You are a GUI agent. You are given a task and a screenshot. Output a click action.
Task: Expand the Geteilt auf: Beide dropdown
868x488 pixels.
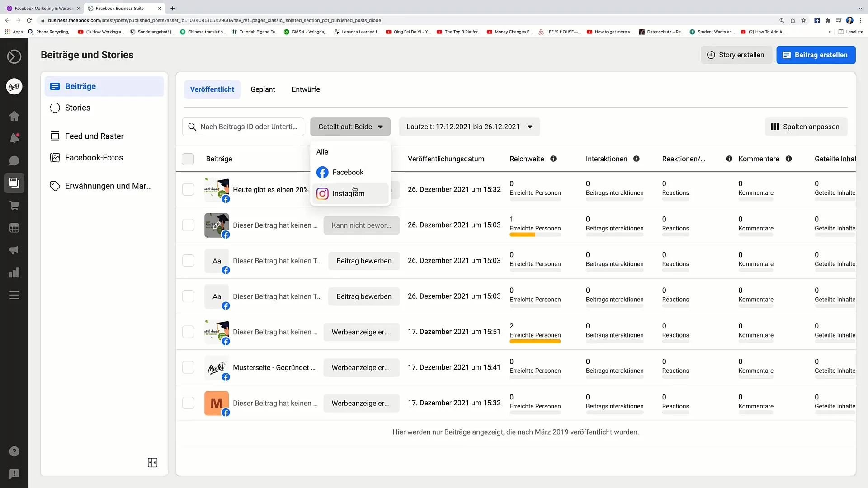pyautogui.click(x=350, y=127)
